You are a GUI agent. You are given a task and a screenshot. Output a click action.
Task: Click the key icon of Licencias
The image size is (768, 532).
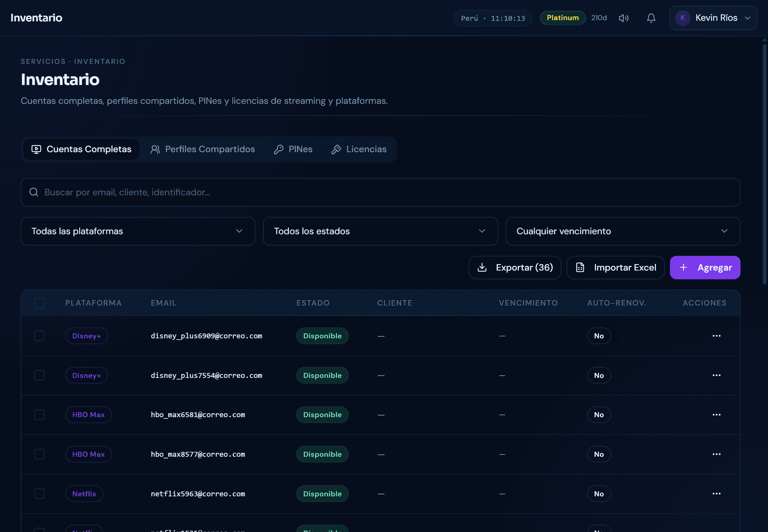[x=336, y=149]
